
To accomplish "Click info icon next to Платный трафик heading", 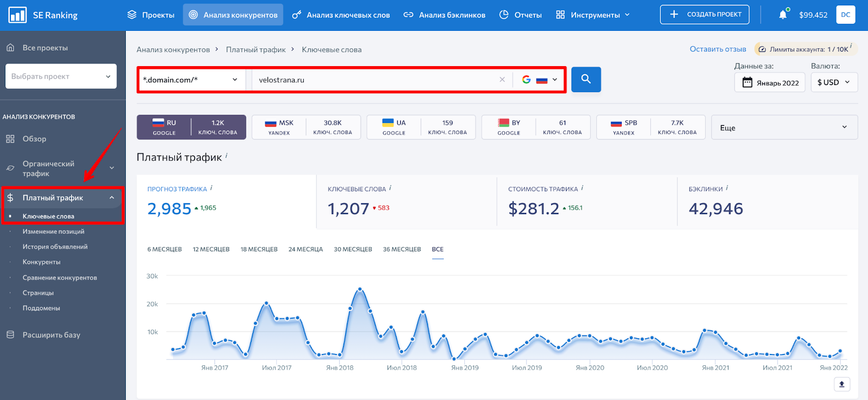I will (226, 156).
